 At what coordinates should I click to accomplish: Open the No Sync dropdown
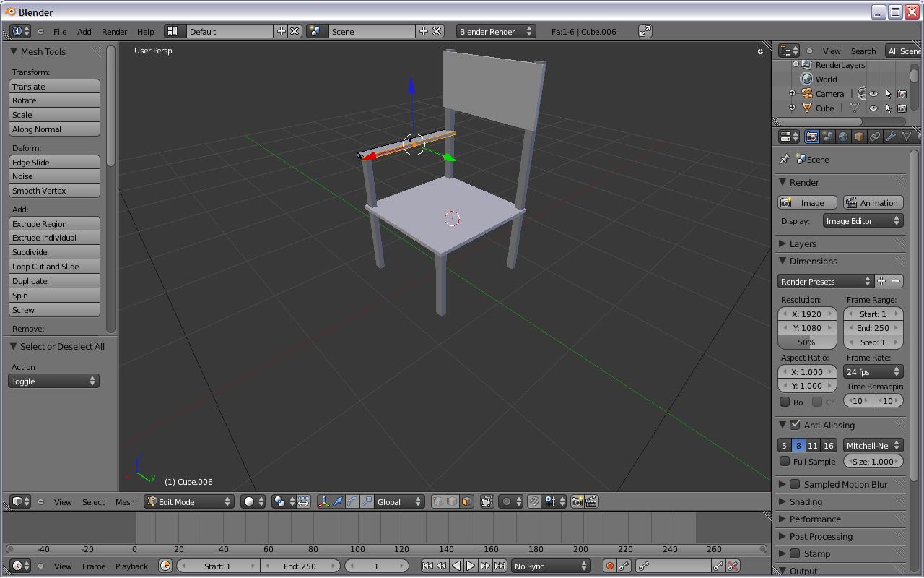point(551,566)
